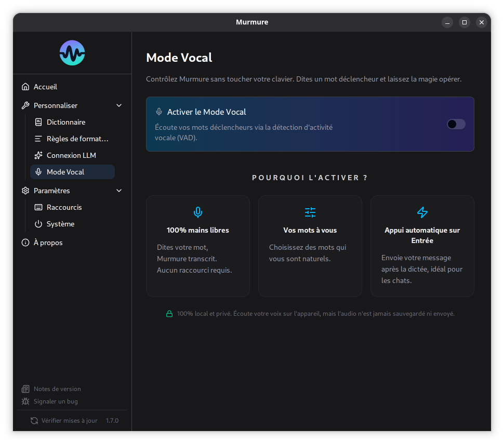Image resolution: width=504 pixels, height=444 pixels.
Task: Open Règles de formatage settings
Action: (x=77, y=139)
